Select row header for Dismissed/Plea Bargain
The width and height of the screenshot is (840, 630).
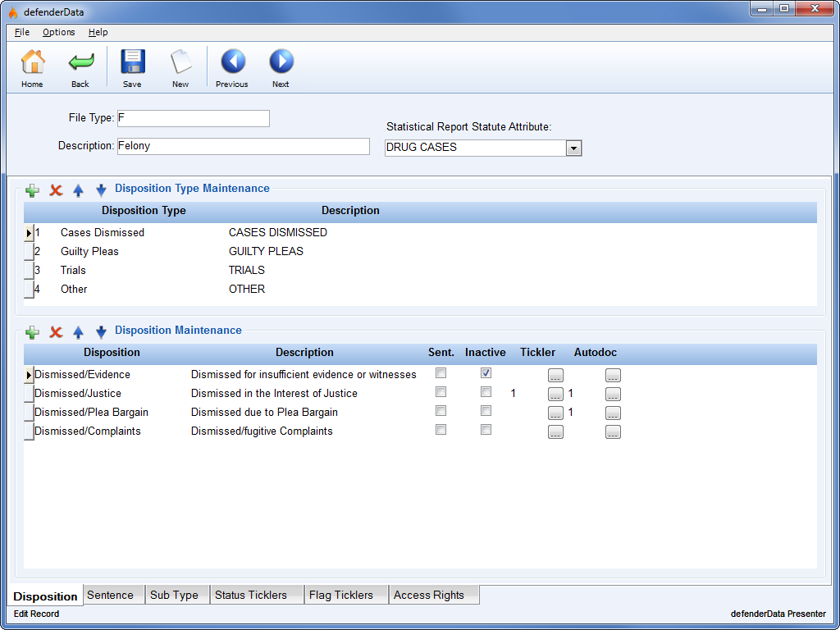(x=29, y=413)
